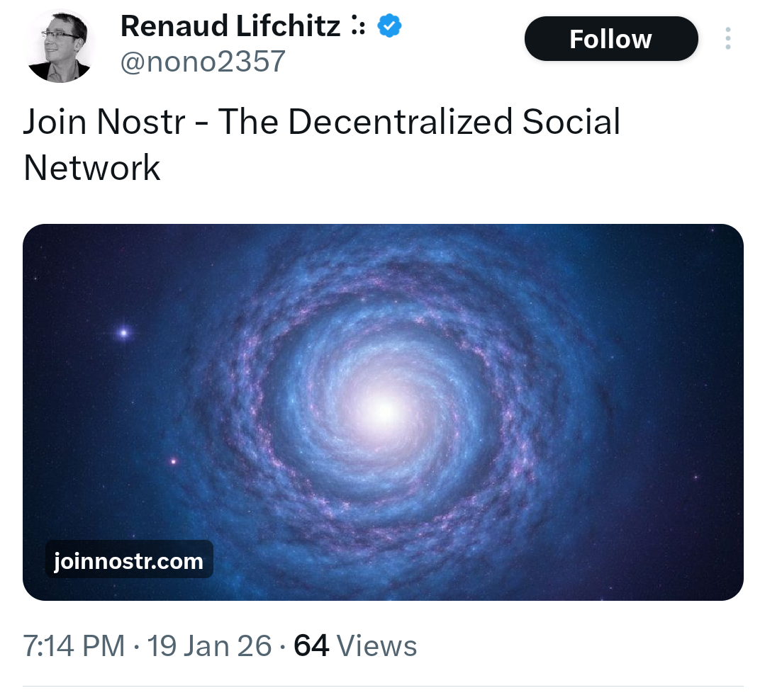Click the word "Network" in the tweet
Viewport: 765px width, 700px height.
tap(92, 168)
